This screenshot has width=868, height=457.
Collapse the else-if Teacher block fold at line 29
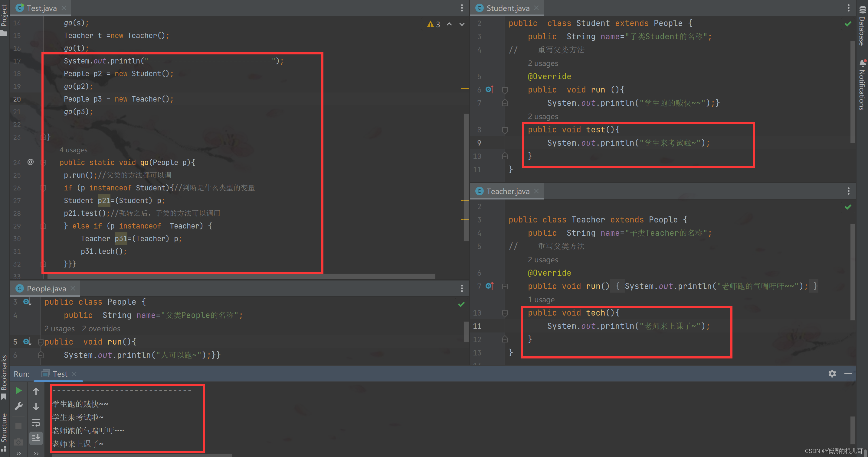(x=43, y=226)
